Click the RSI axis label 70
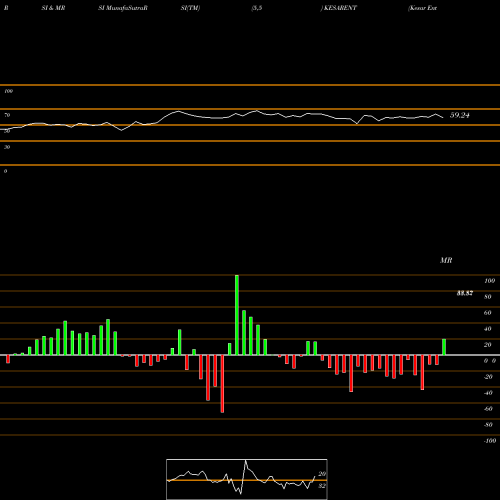 tap(7, 115)
